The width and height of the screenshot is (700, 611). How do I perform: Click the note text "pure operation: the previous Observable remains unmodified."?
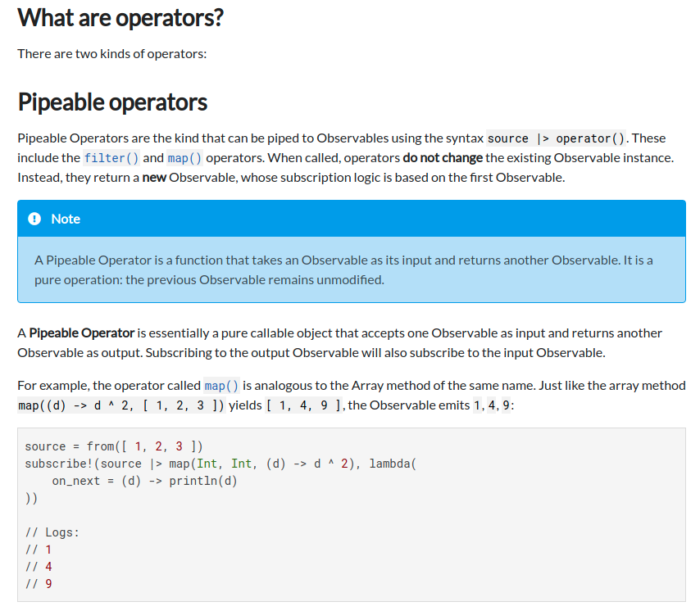coord(209,280)
